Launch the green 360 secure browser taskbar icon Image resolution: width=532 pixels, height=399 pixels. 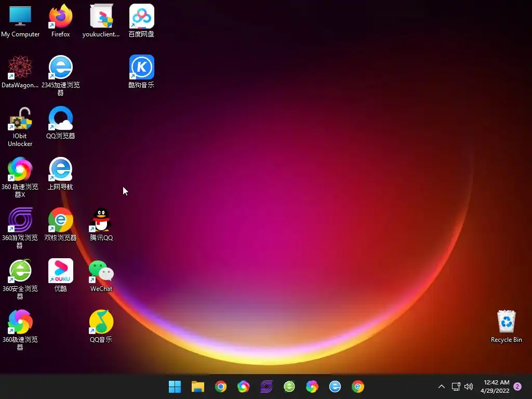tap(289, 387)
